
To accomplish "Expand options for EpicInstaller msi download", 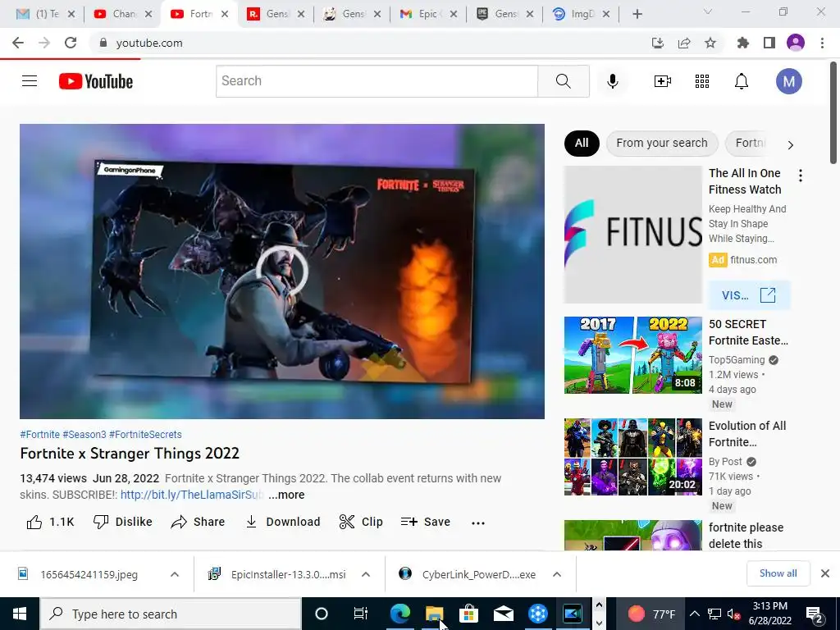I will [366, 574].
